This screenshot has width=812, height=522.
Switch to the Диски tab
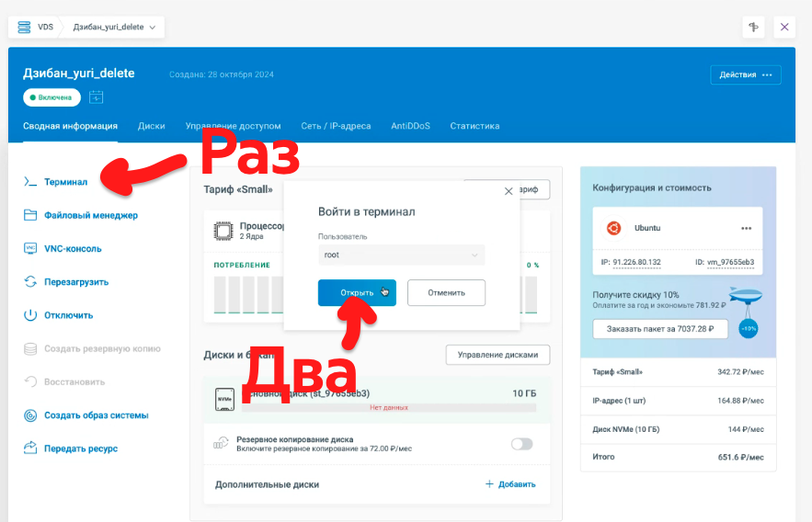151,126
